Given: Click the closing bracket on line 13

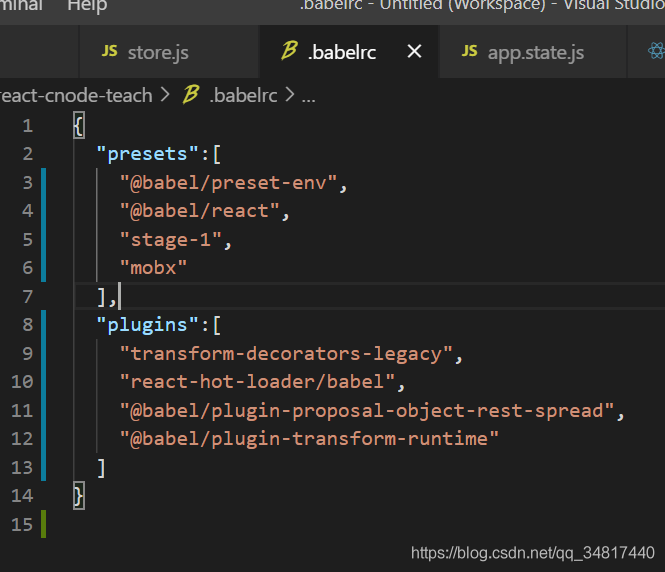Looking at the screenshot, I should coord(101,468).
